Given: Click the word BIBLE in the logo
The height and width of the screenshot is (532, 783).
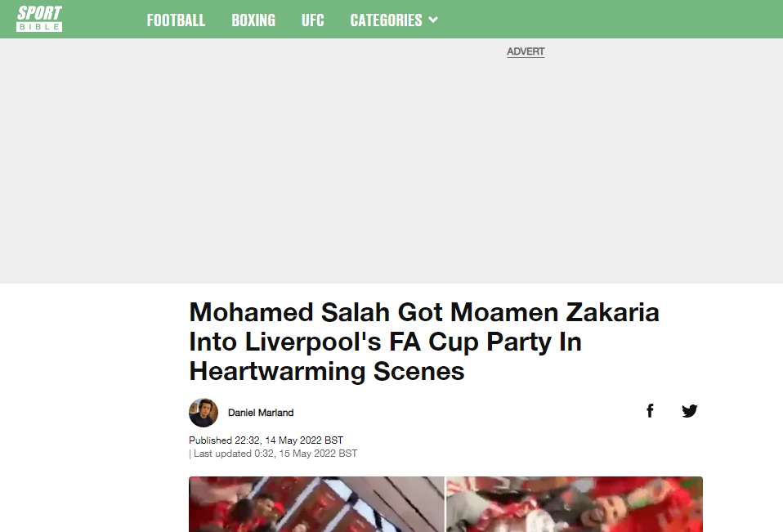Looking at the screenshot, I should coord(39,27).
